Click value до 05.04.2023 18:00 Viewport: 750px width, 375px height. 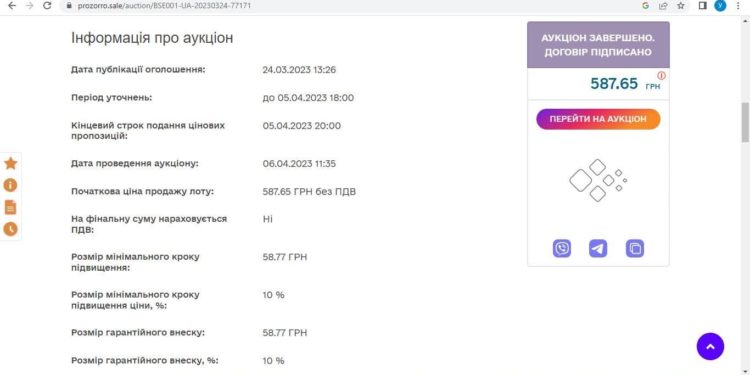[x=309, y=98]
